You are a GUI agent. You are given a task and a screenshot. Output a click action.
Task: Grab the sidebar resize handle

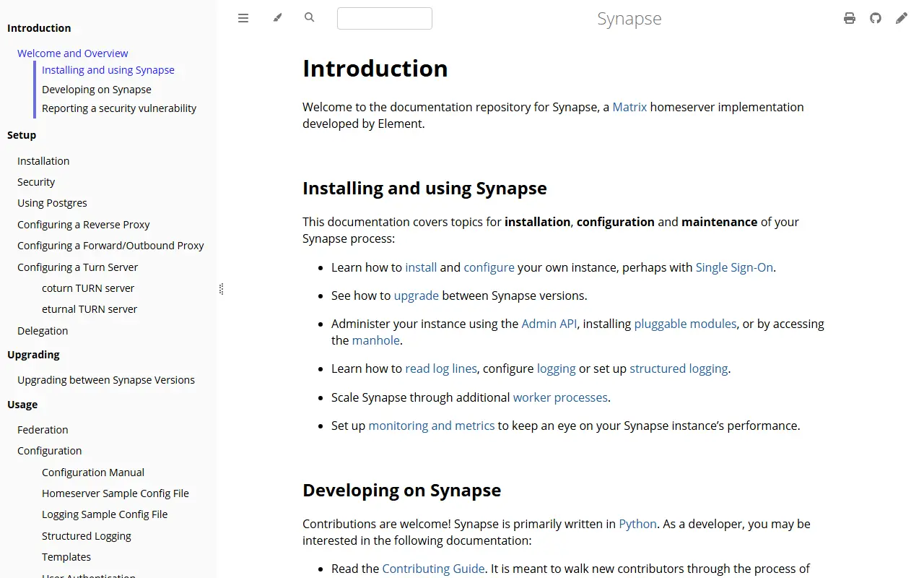[x=222, y=289]
